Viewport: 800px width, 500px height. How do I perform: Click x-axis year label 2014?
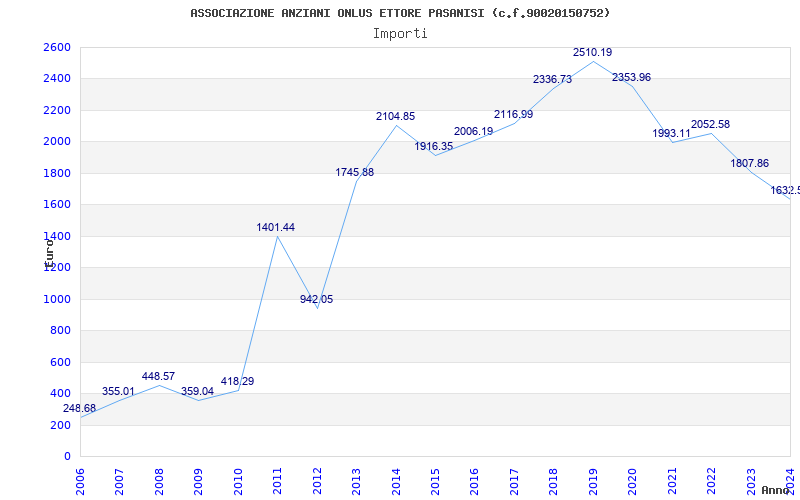point(396,481)
